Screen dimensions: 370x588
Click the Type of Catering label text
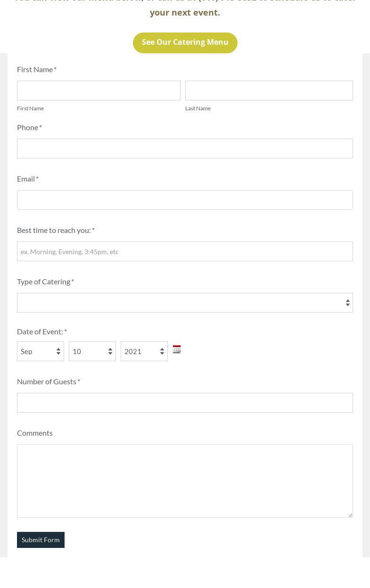point(43,282)
